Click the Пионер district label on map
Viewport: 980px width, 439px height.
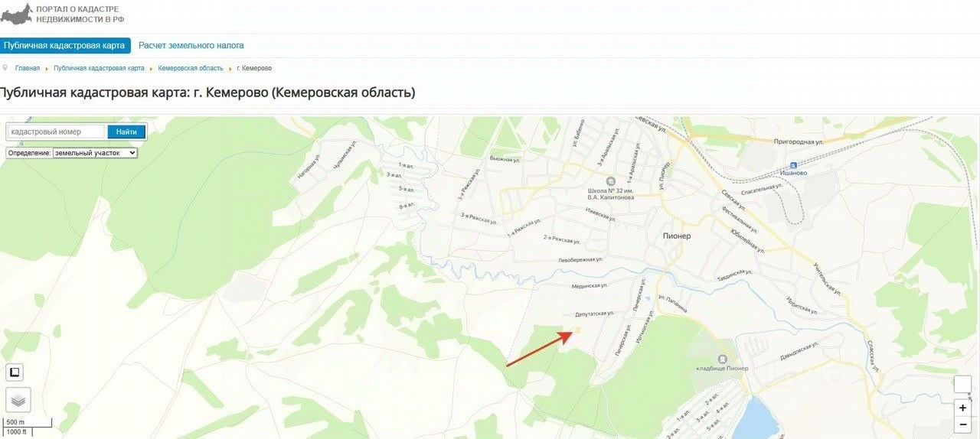pyautogui.click(x=677, y=236)
